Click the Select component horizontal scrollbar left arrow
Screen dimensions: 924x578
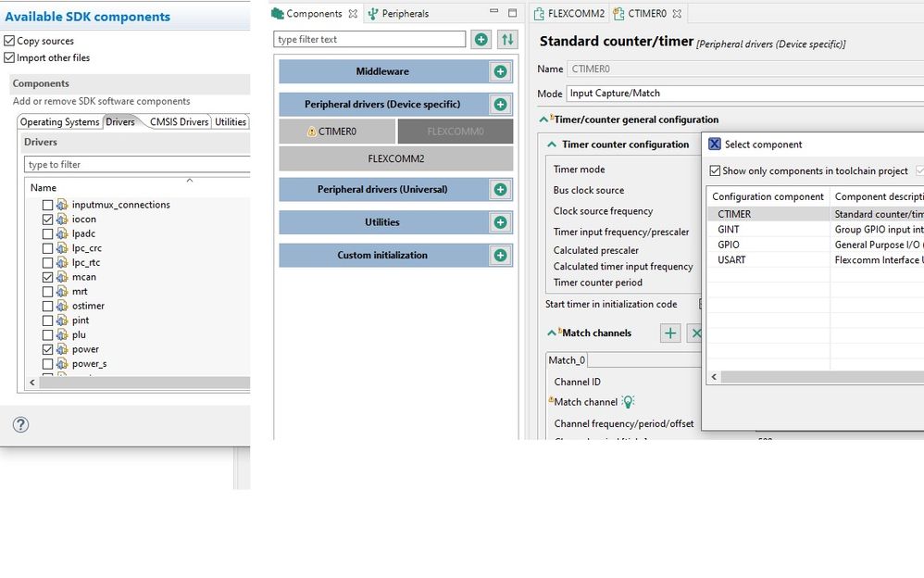click(714, 377)
